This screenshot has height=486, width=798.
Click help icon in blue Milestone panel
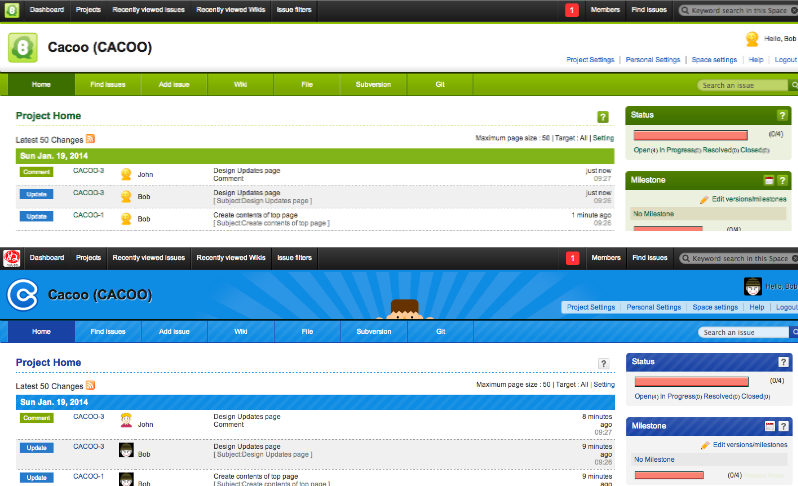(x=783, y=426)
